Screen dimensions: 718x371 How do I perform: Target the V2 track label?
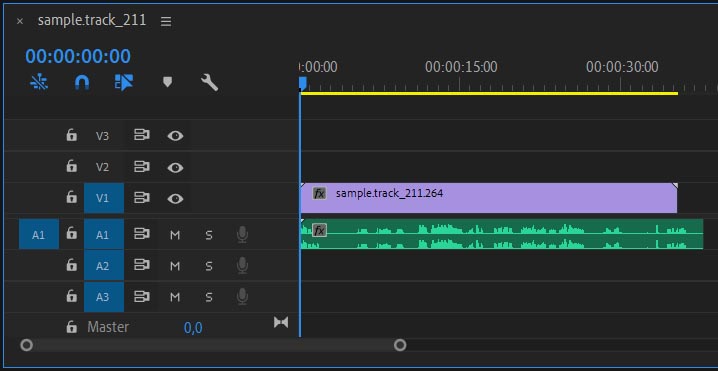click(103, 167)
